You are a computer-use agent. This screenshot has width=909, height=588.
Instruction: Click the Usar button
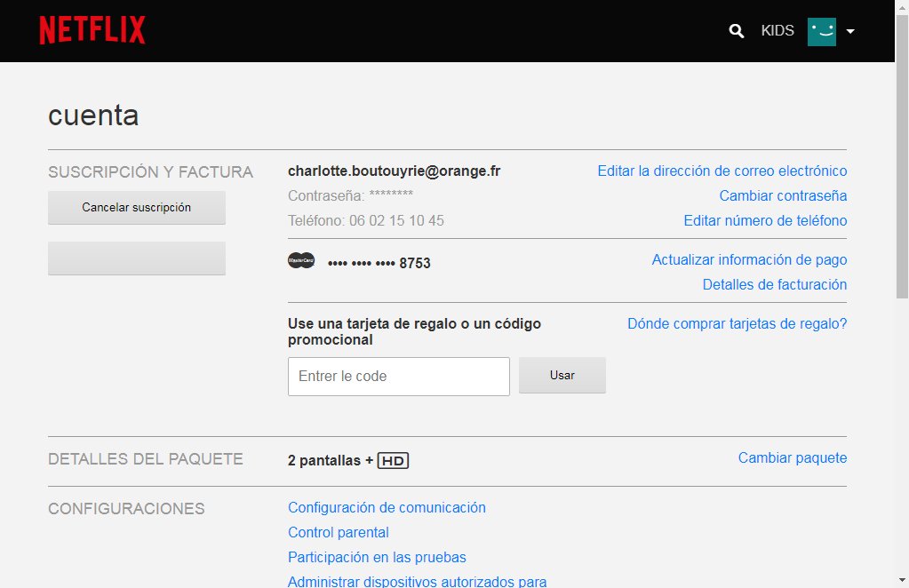click(562, 376)
